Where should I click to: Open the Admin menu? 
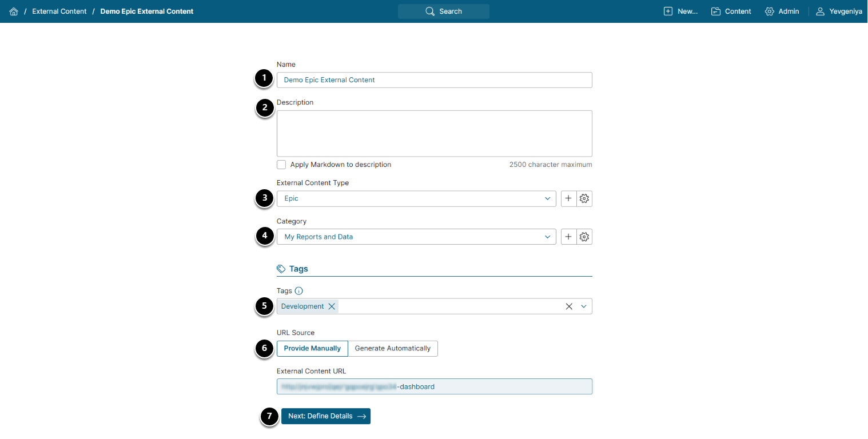[x=782, y=11]
